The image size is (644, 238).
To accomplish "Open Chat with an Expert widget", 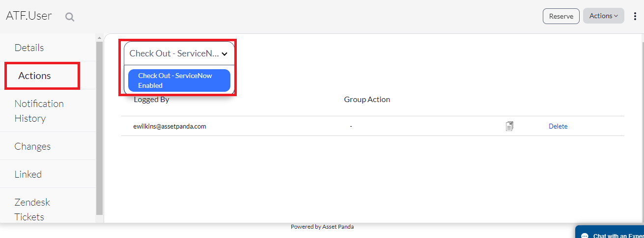I will pos(610,232).
